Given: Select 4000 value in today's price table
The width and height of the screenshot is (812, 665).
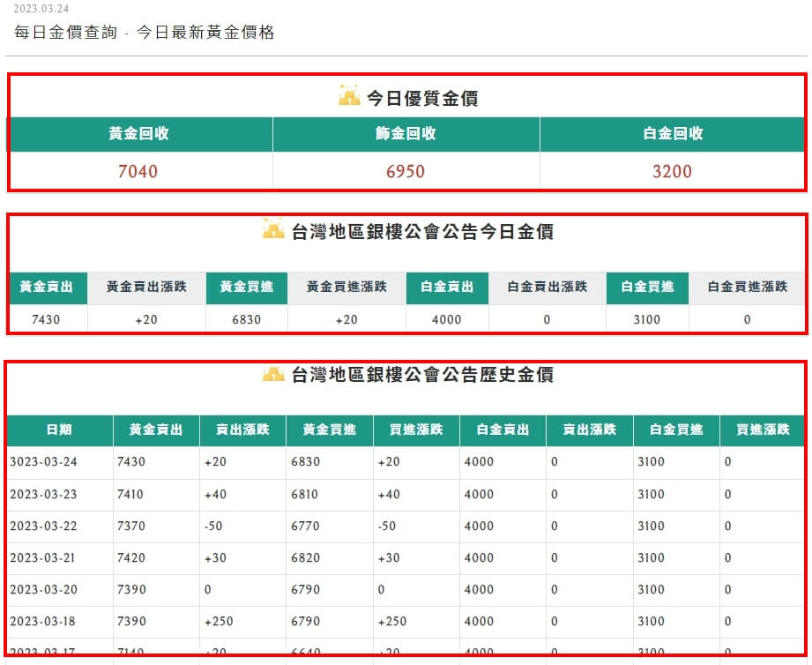Looking at the screenshot, I should (x=447, y=319).
